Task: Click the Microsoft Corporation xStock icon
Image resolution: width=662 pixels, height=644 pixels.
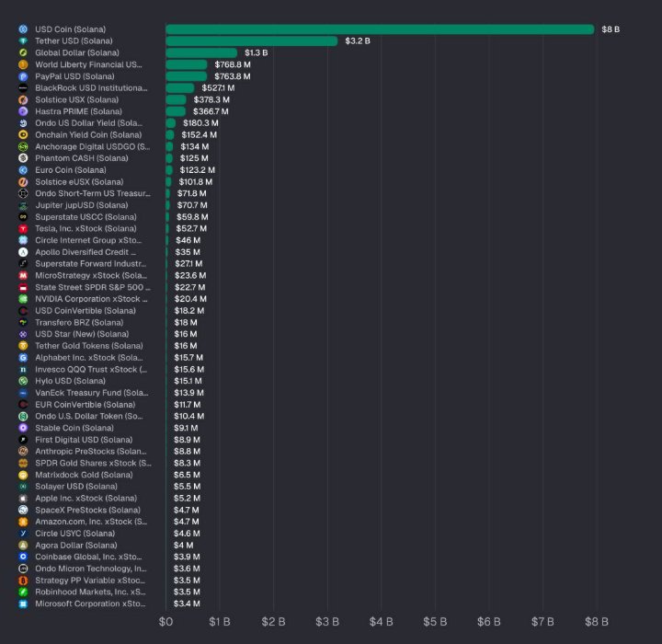Action: tap(23, 604)
